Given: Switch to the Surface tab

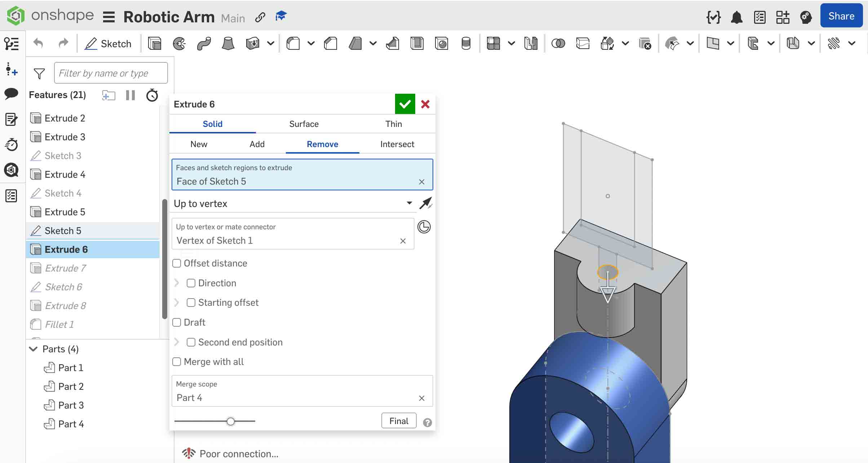Looking at the screenshot, I should coord(304,124).
